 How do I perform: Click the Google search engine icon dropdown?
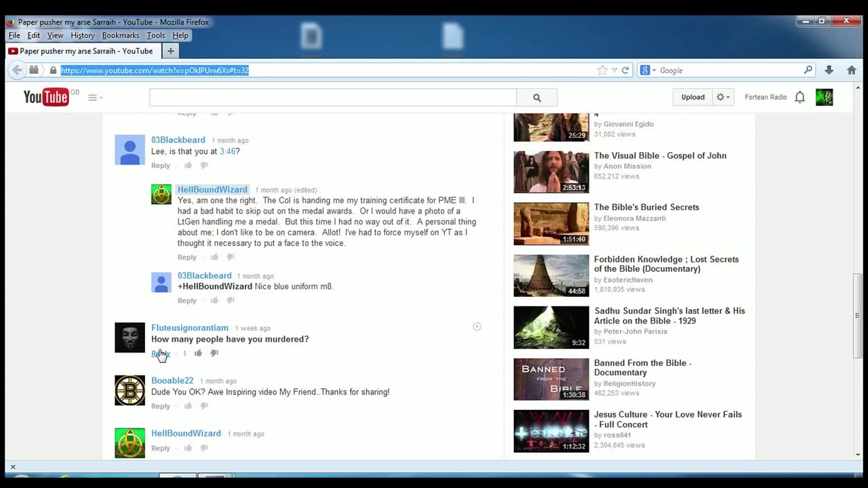(x=648, y=70)
